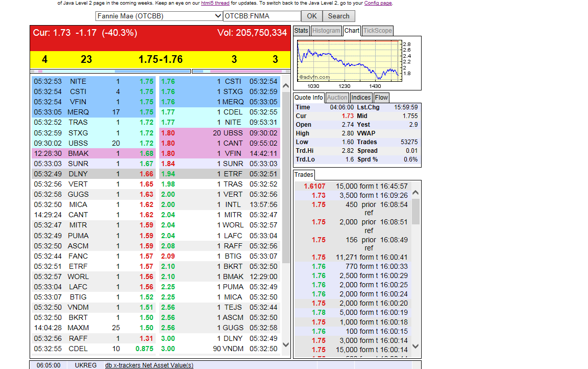Select the DLNY bid row at 1.66
The width and height of the screenshot is (588, 369).
click(94, 174)
